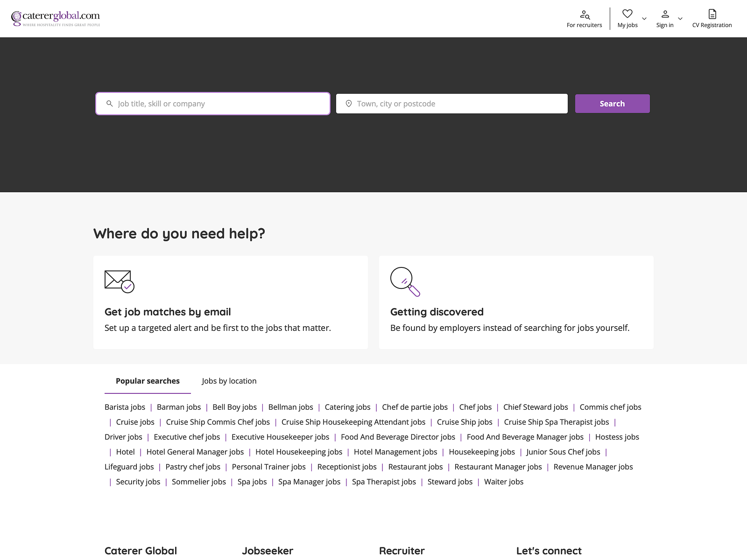Open the Sign in dropdown arrow
Viewport: 747px width, 560px height.
click(x=681, y=19)
